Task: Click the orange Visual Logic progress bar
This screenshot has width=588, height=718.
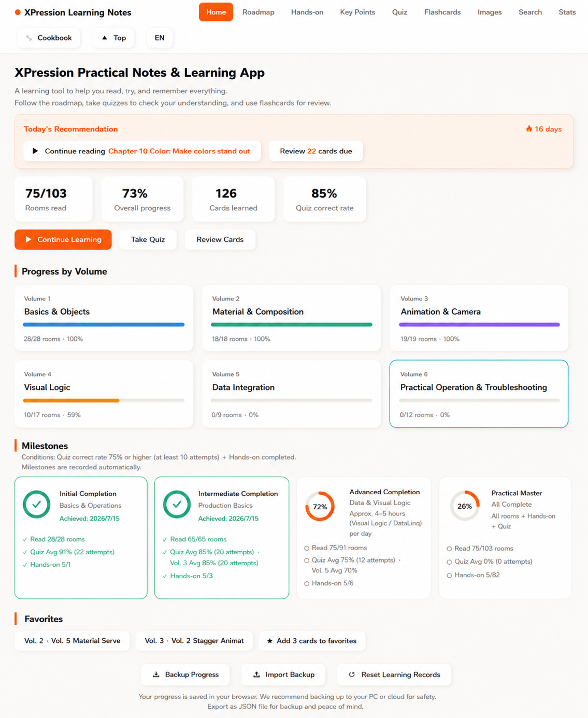Action: pos(71,400)
